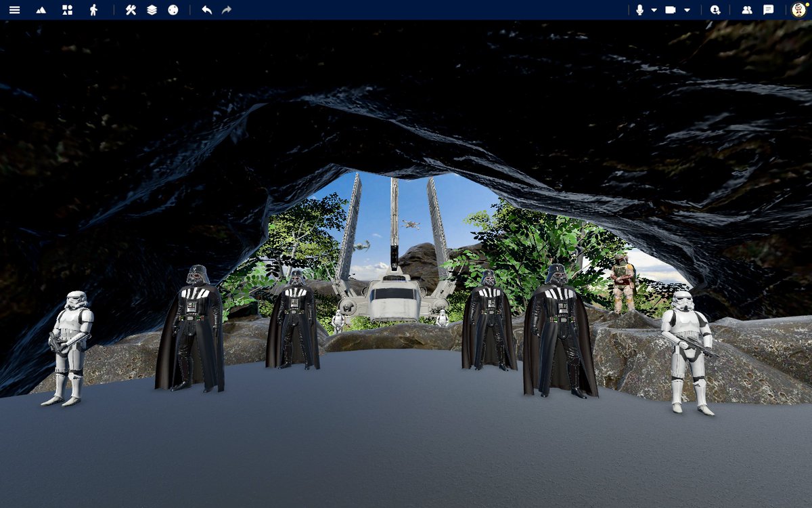Select the Boba Fett figure on the rocks
Viewport: 812px width, 508px height.
(623, 283)
